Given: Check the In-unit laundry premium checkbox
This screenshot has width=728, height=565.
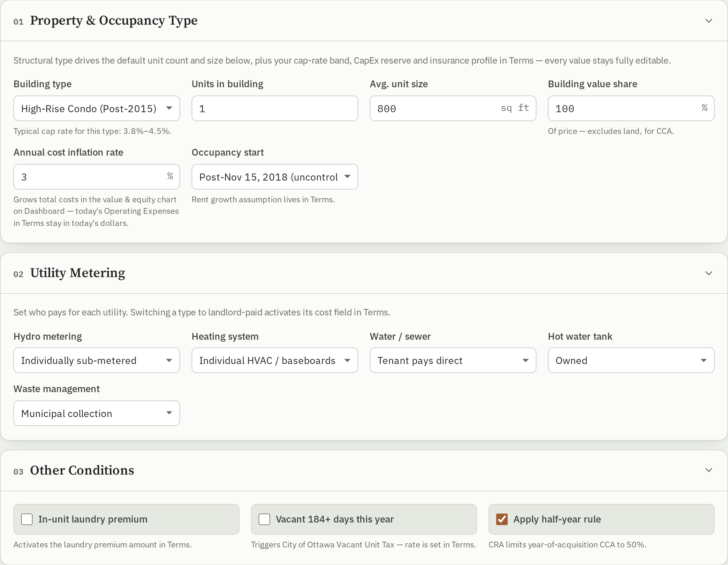Looking at the screenshot, I should click(27, 519).
